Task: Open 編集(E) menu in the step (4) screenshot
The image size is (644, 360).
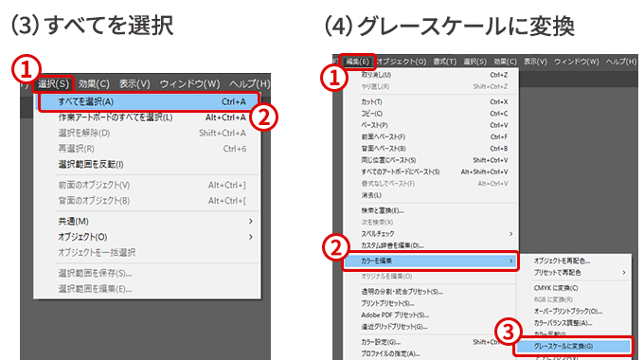Action: tap(358, 62)
